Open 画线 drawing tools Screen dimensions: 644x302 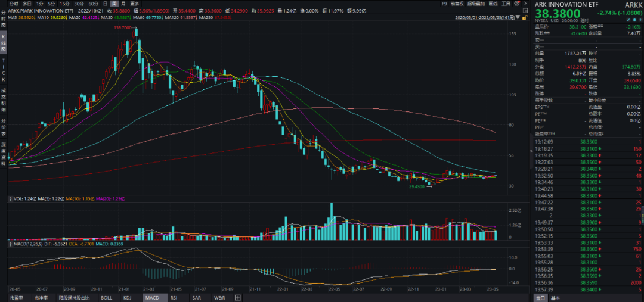493,4
